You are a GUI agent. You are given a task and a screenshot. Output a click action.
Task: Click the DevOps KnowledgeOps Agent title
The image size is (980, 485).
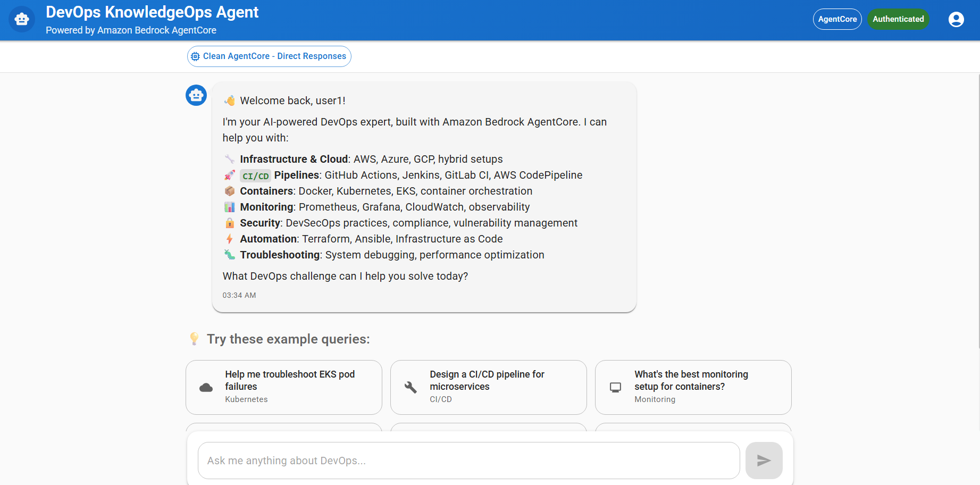152,12
